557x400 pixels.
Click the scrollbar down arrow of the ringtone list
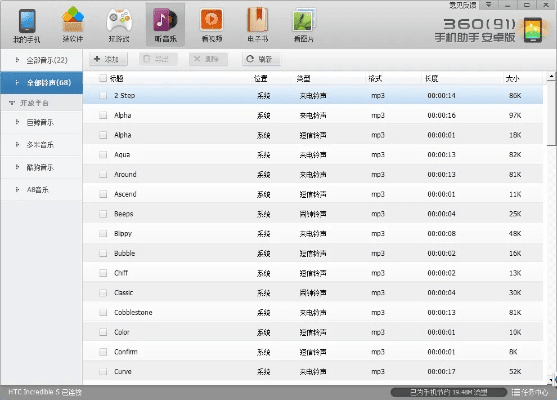[x=551, y=380]
